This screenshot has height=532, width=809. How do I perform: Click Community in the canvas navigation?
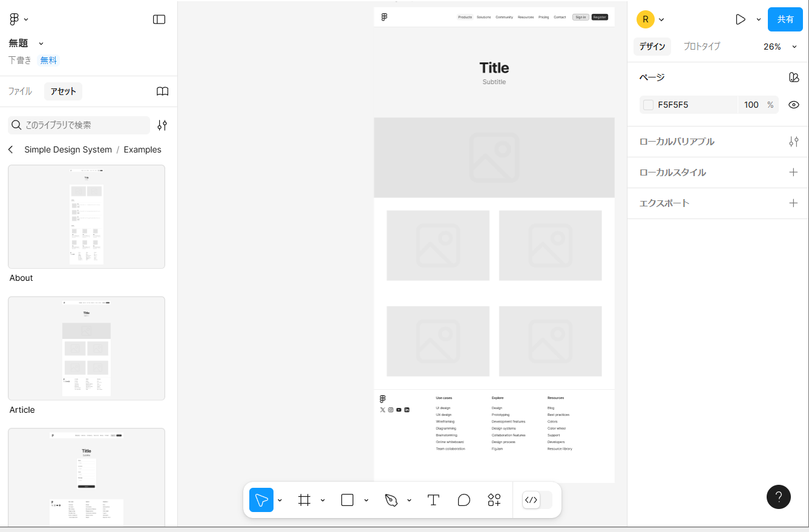click(x=504, y=17)
